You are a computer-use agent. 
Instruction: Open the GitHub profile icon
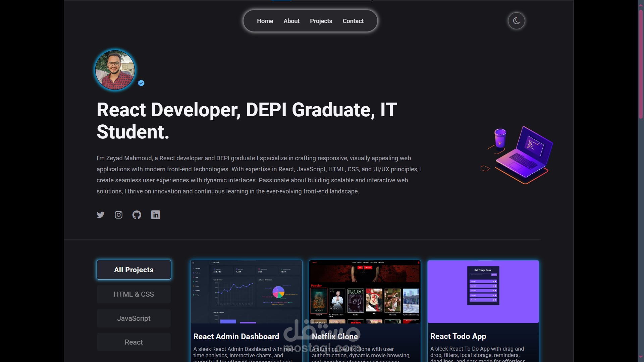click(x=137, y=215)
